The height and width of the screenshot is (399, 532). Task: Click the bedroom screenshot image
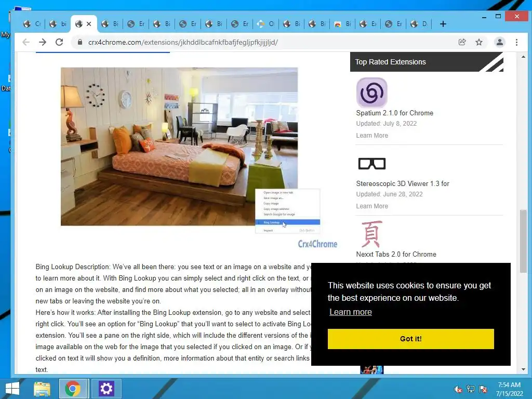[179, 146]
